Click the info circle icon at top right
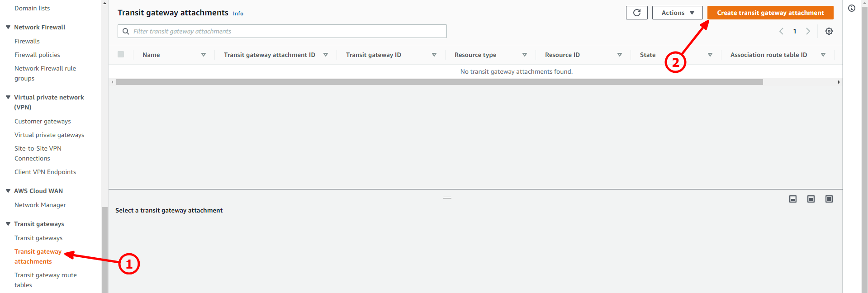The height and width of the screenshot is (293, 868). click(x=852, y=8)
